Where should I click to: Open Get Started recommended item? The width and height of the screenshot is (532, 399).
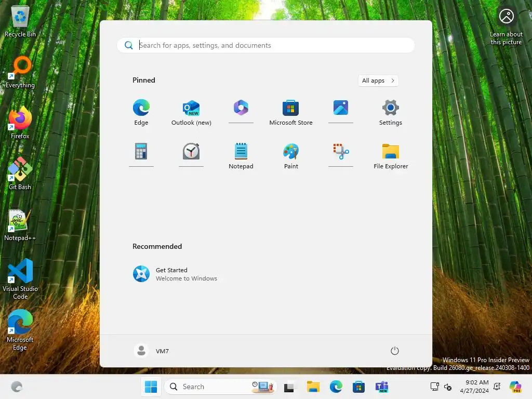[x=175, y=274]
